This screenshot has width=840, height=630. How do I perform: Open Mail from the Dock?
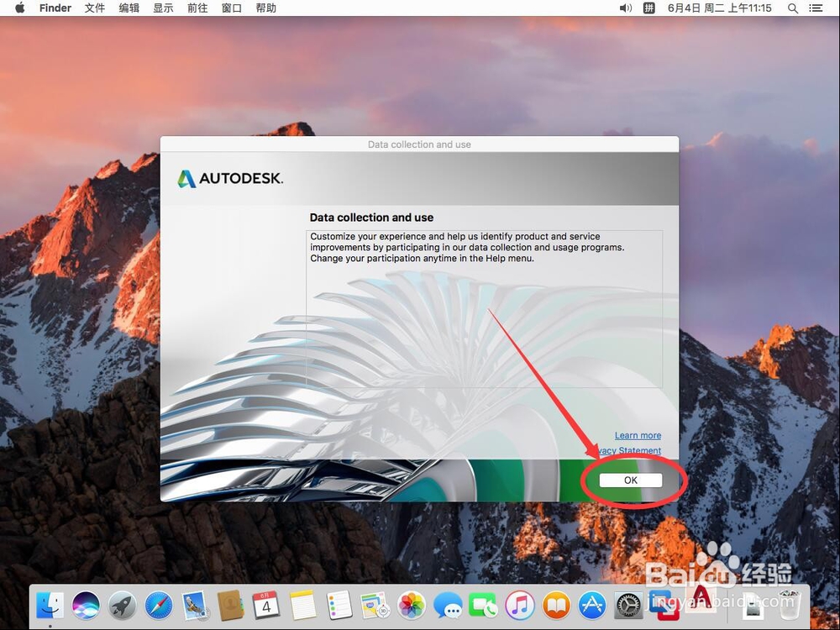(x=195, y=606)
